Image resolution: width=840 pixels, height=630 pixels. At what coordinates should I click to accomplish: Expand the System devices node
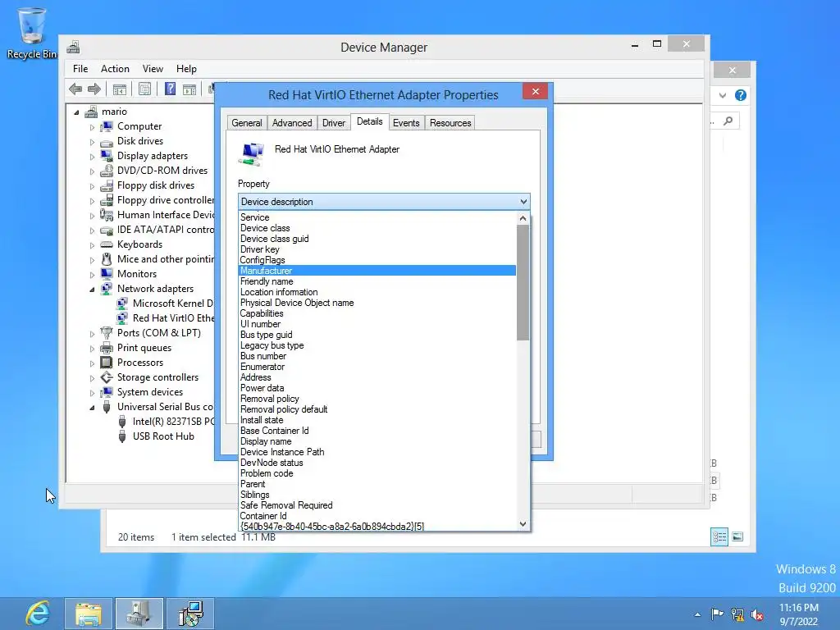point(92,393)
